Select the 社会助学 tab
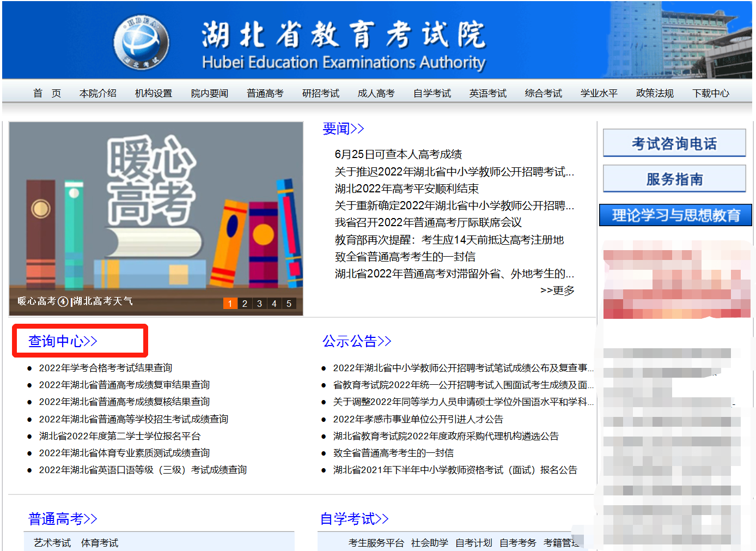 (430, 543)
